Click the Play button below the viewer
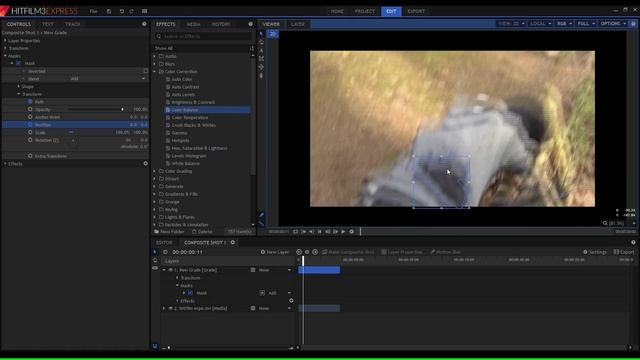Viewport: 640px width, 360px height. (x=343, y=231)
